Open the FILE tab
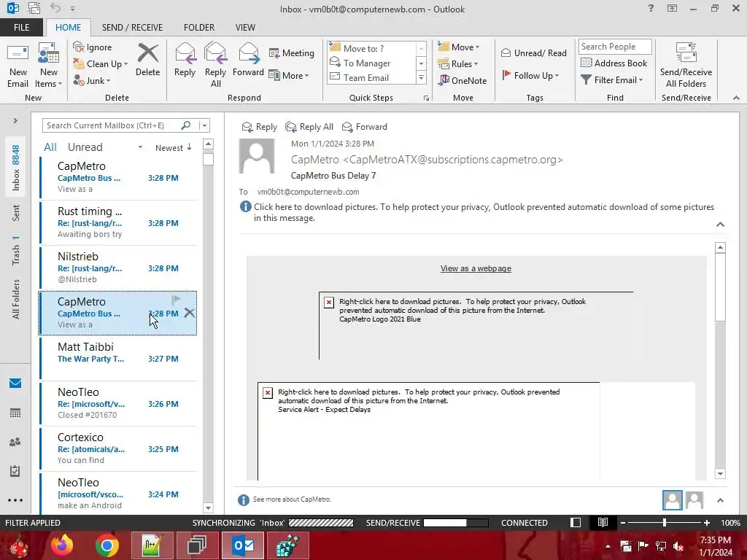747x560 pixels. click(x=21, y=27)
